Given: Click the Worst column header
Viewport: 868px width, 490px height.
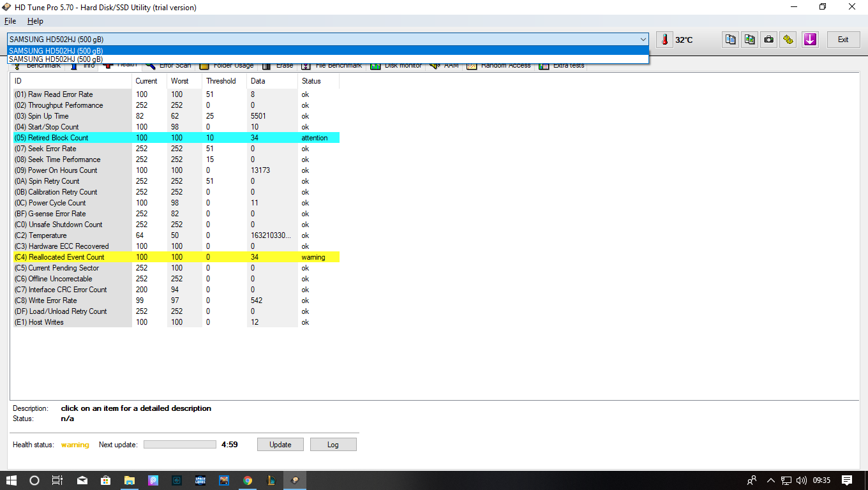Looking at the screenshot, I should (184, 81).
